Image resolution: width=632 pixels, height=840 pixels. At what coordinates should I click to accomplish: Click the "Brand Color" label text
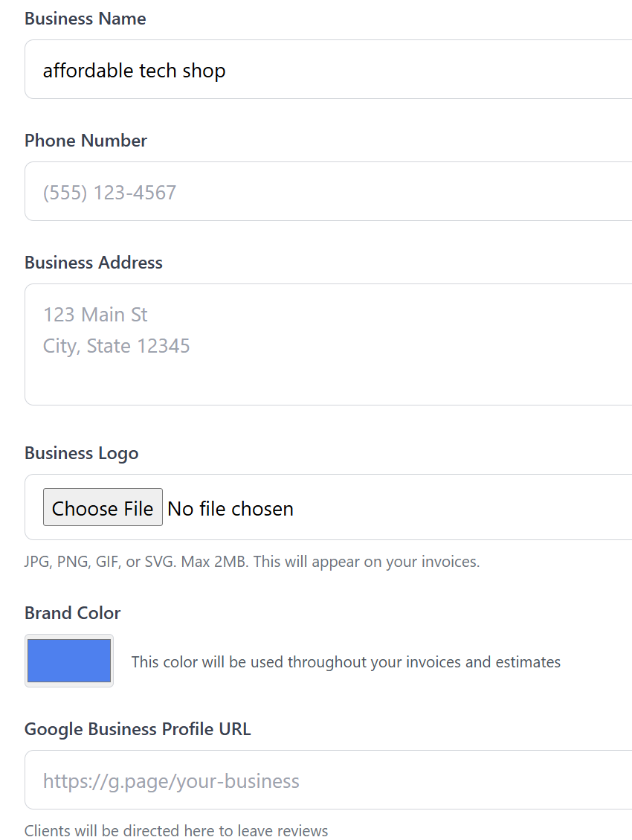click(x=73, y=613)
